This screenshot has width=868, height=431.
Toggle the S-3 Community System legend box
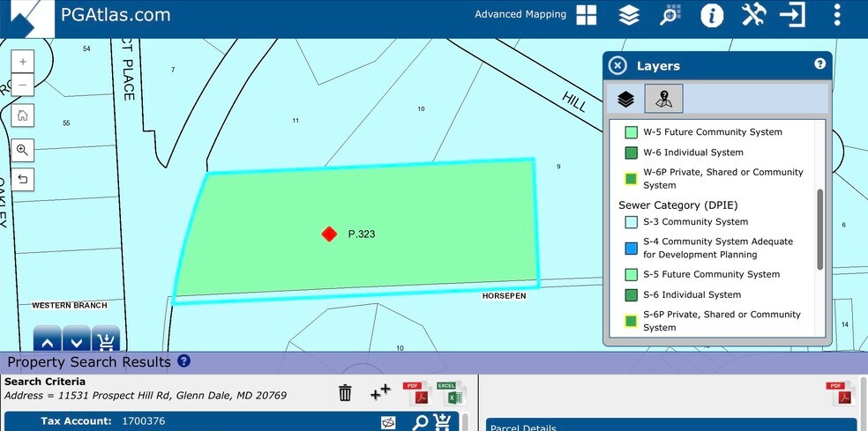pos(631,222)
